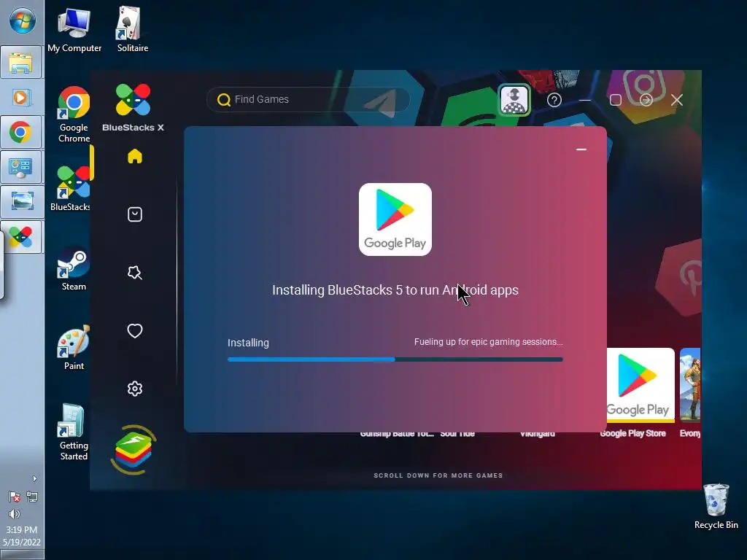This screenshot has width=747, height=560.
Task: Click Scroll Down For More Games text
Action: pos(438,475)
